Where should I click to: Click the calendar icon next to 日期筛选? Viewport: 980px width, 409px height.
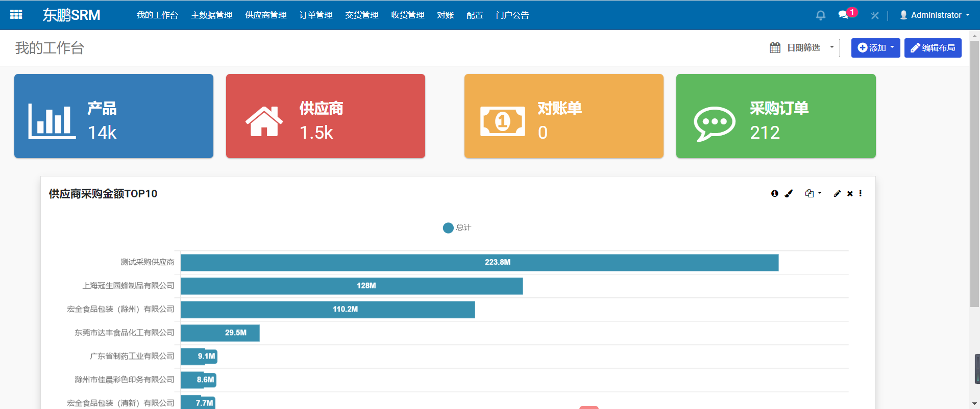coord(775,47)
